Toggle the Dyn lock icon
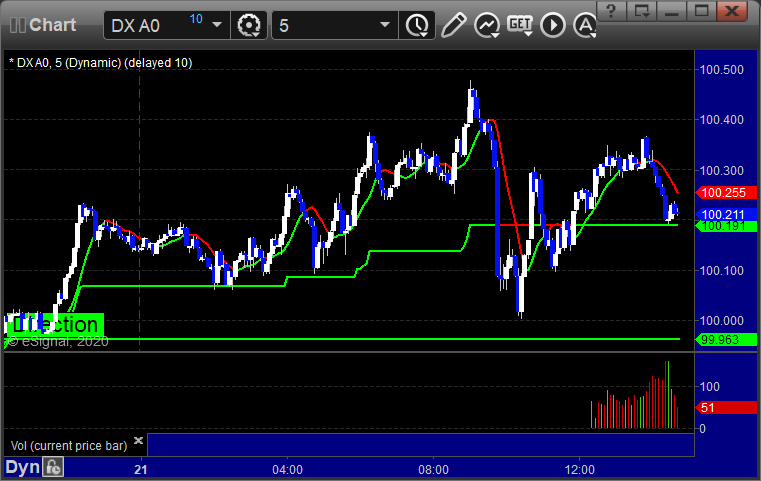The image size is (761, 481). 53,467
